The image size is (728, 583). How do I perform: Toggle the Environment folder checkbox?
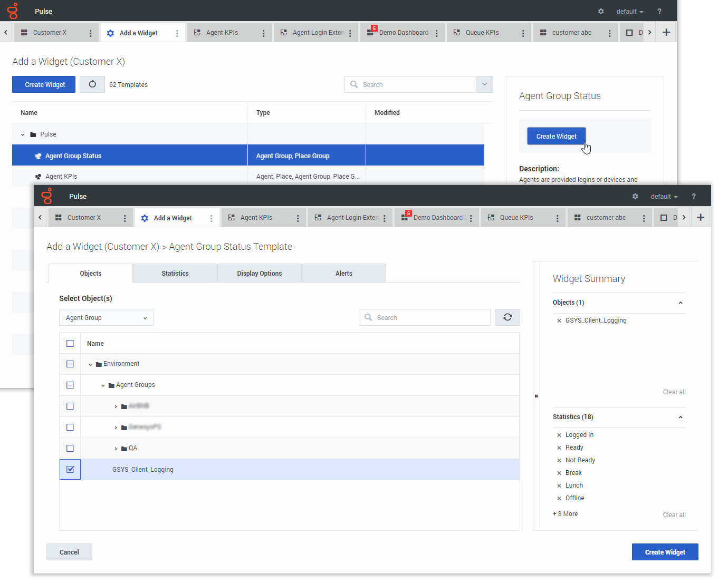click(70, 364)
